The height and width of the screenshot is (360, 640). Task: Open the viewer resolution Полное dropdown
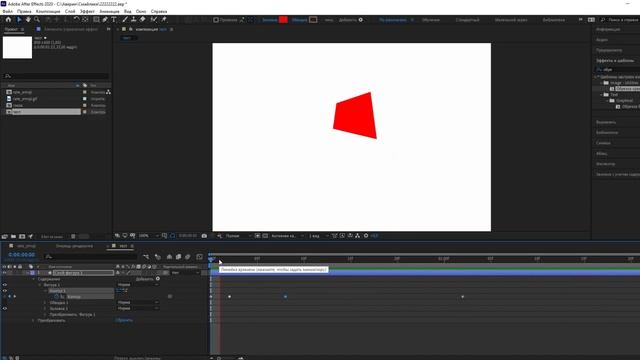pyautogui.click(x=238, y=236)
